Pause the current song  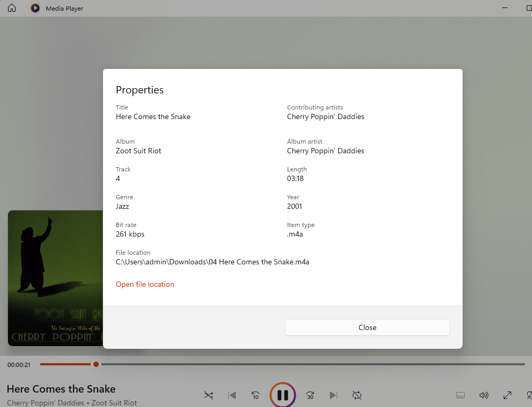pos(282,395)
